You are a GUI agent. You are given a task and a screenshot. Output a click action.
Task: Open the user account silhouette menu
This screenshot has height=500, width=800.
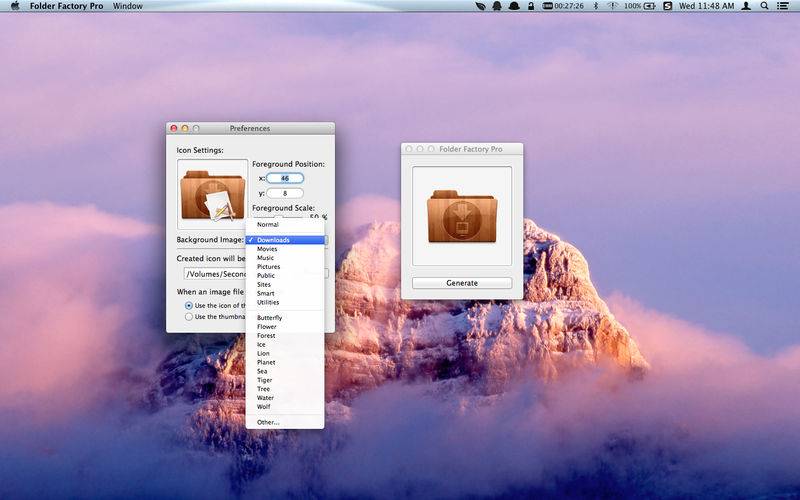pos(746,6)
